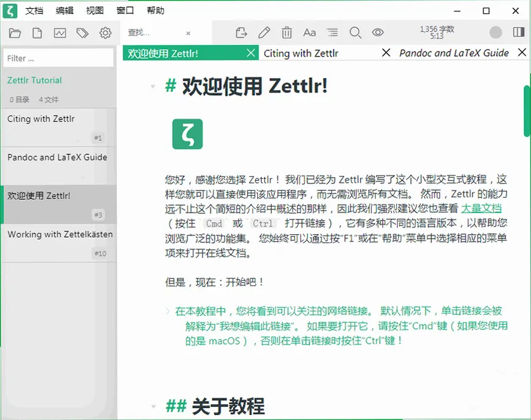
Task: Open 欢迎使用 Zettlr! file in list
Action: point(59,204)
